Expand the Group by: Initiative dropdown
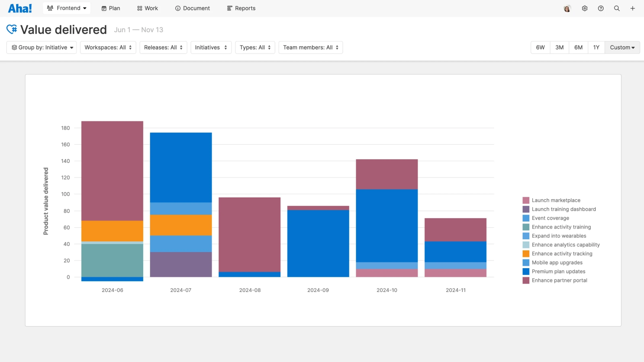 click(41, 47)
